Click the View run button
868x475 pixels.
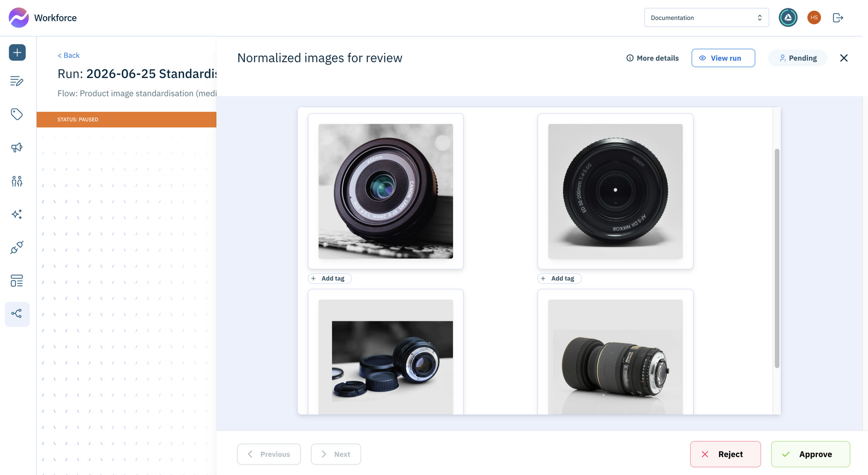pos(723,58)
